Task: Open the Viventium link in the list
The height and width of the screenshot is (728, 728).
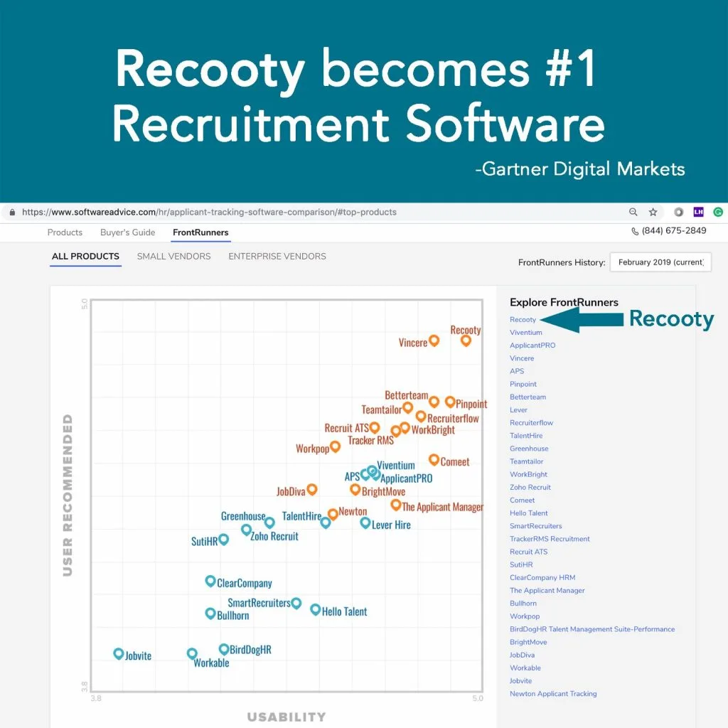Action: [x=525, y=333]
